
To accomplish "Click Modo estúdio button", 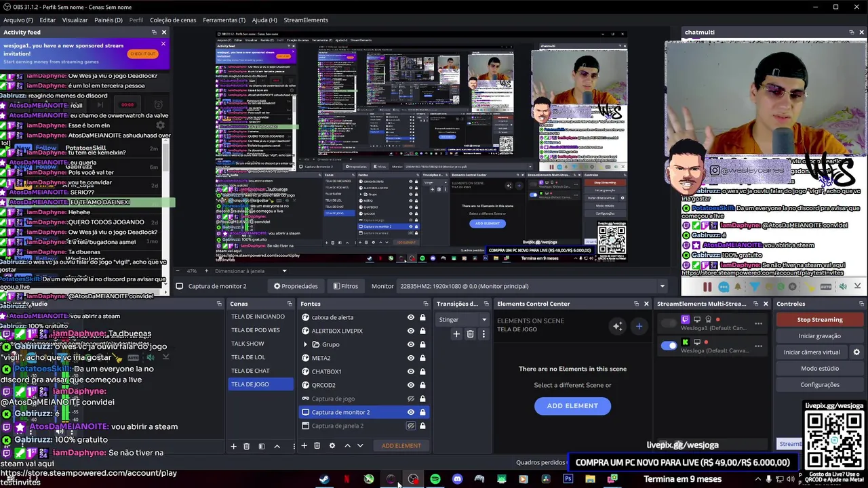I will tap(820, 368).
